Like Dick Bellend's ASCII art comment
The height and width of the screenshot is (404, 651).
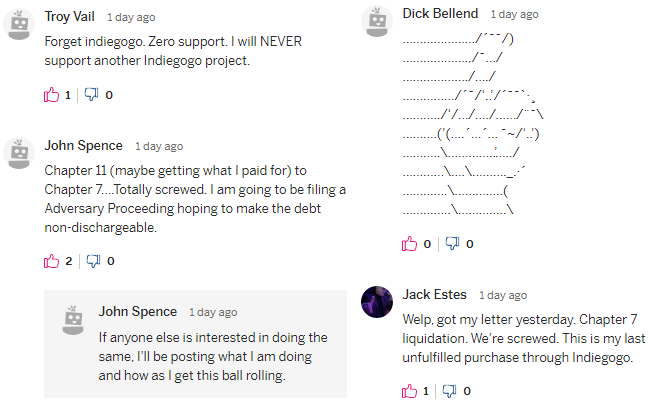[409, 243]
